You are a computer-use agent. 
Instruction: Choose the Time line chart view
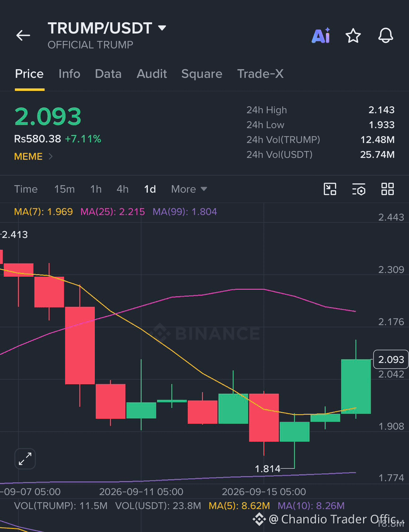(x=26, y=189)
